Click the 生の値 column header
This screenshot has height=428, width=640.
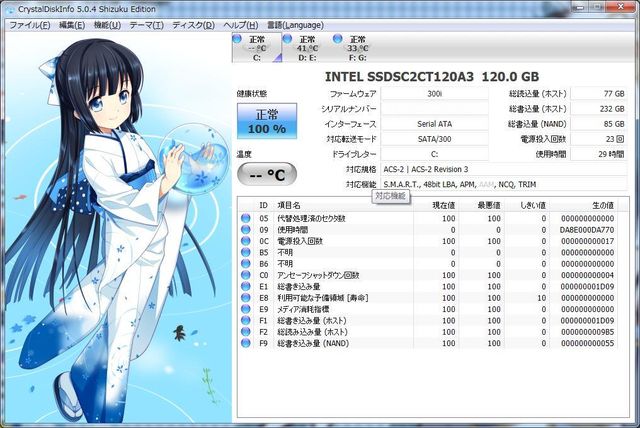click(584, 205)
